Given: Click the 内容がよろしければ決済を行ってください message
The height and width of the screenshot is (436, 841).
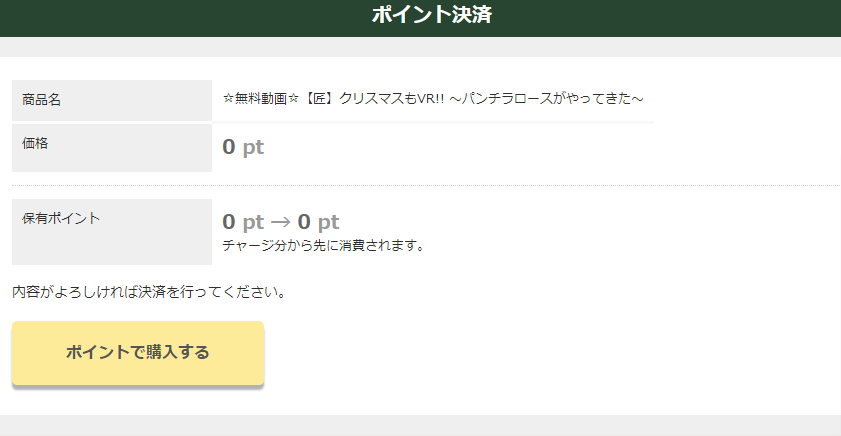Looking at the screenshot, I should pos(149,292).
